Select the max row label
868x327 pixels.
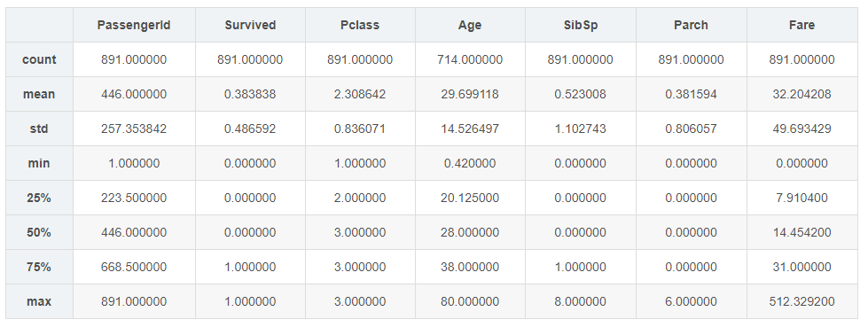[39, 301]
